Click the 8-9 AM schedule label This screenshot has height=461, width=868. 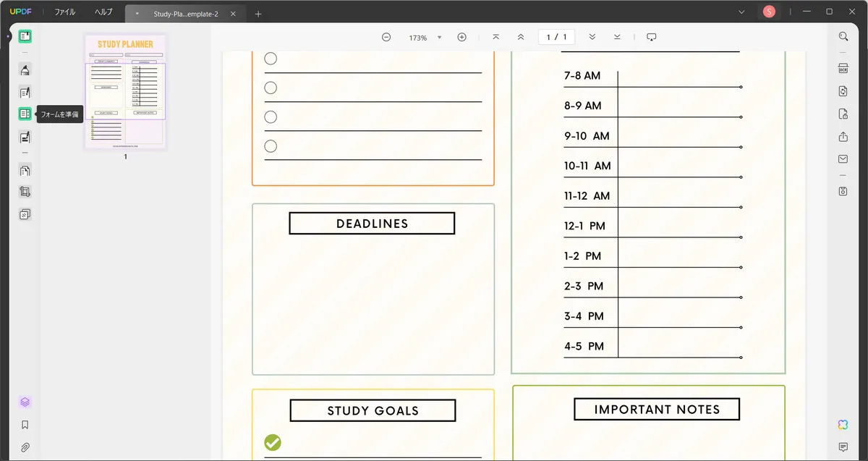click(583, 106)
